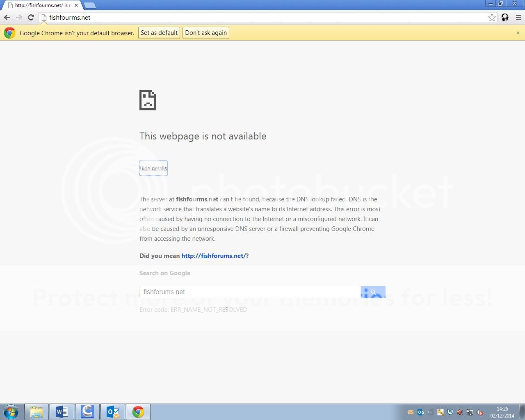Click the 'Search on Google' label
This screenshot has height=420, width=525.
165,273
